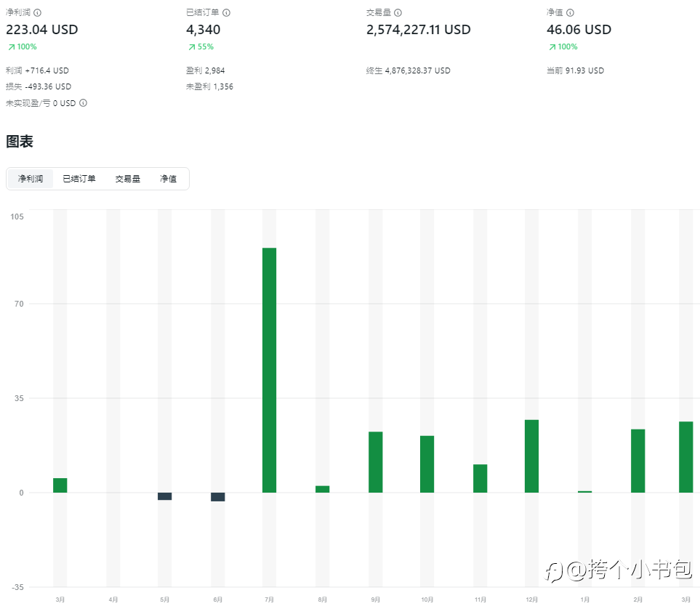This screenshot has height=606, width=700.
Task: Click the 3月 label on x-axis
Action: tap(60, 599)
